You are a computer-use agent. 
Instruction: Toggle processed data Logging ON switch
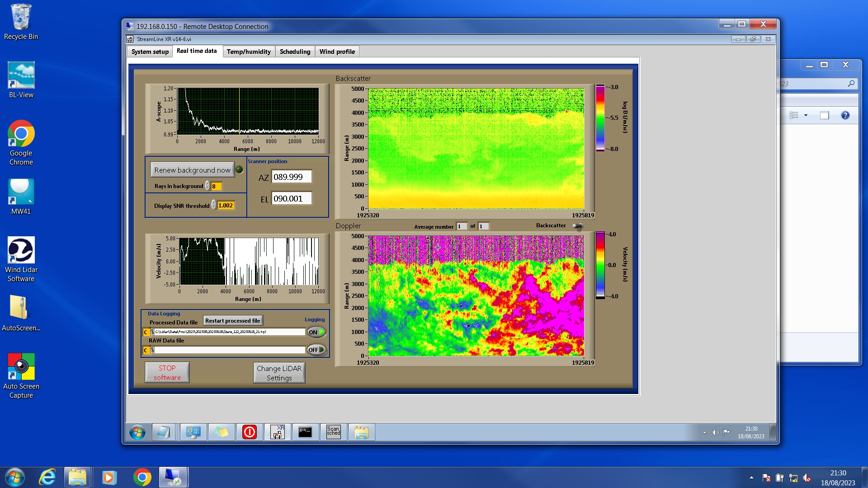point(316,332)
